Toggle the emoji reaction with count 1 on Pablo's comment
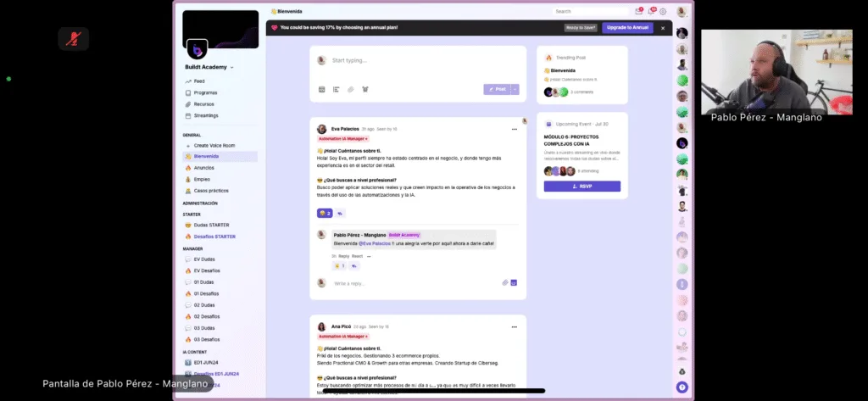868x401 pixels. (x=339, y=266)
